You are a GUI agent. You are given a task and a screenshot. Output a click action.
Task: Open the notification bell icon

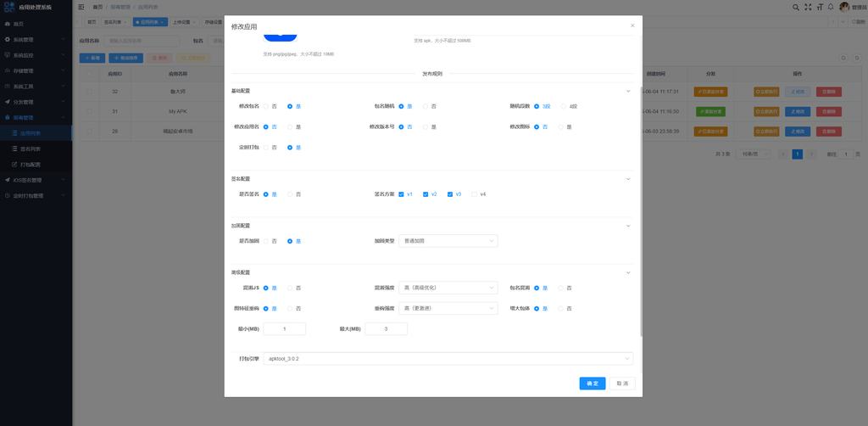(831, 7)
